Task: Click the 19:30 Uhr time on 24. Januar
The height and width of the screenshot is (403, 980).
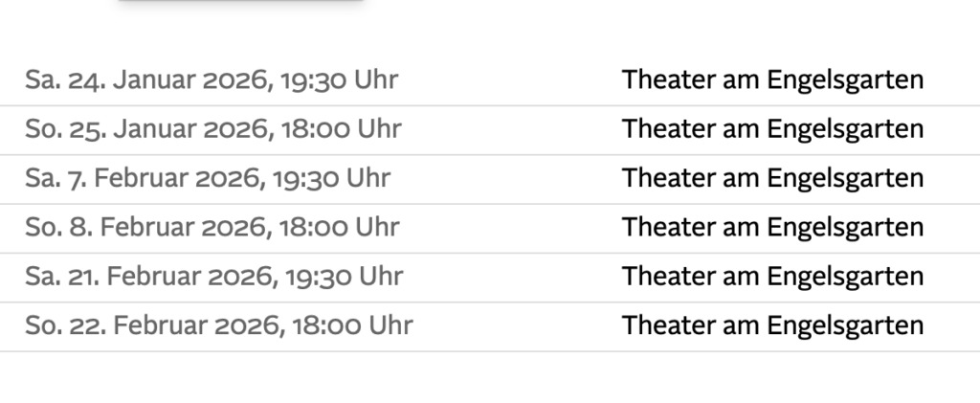Action: (x=340, y=79)
